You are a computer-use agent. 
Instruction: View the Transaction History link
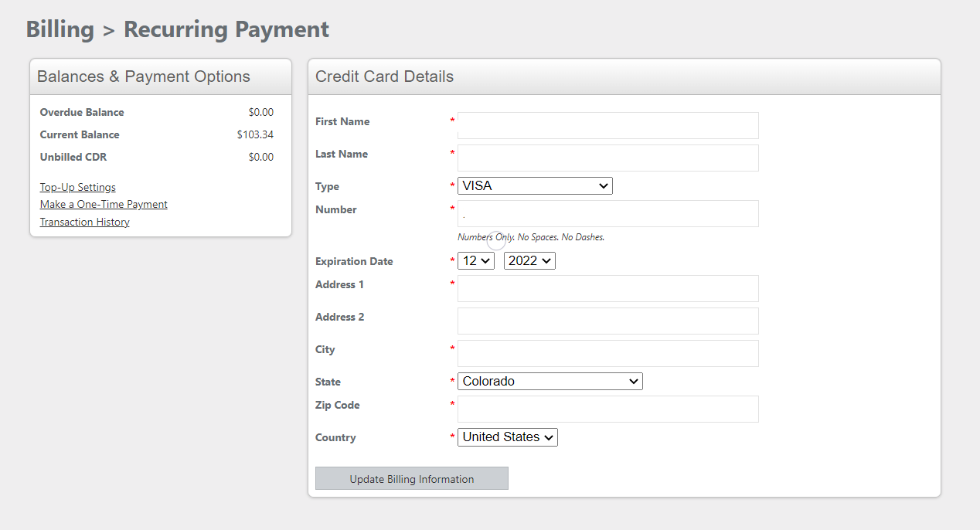click(85, 223)
